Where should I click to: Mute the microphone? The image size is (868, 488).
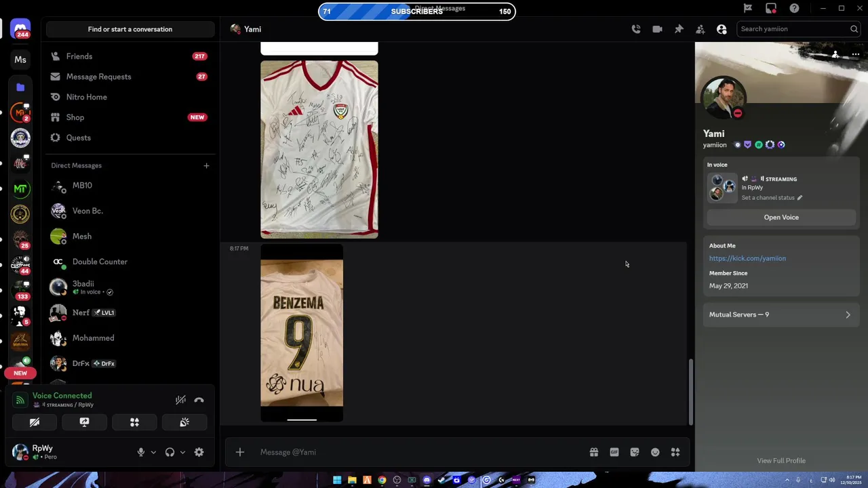pos(141,452)
